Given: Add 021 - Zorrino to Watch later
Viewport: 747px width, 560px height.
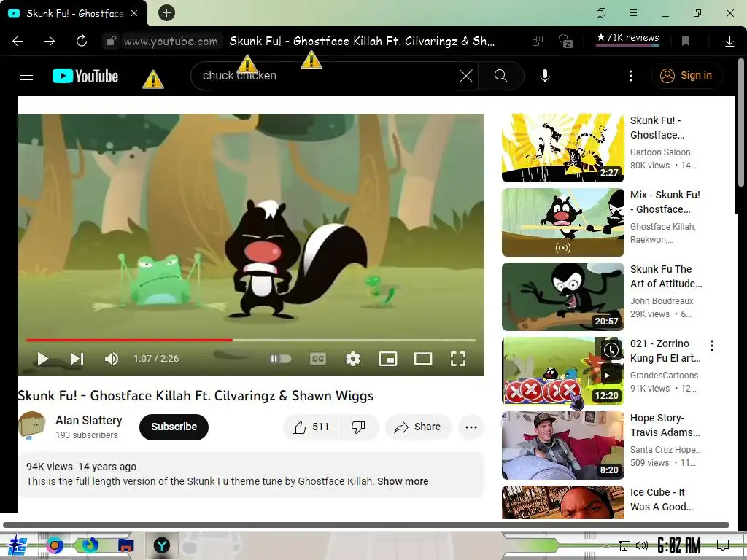Looking at the screenshot, I should click(611, 350).
